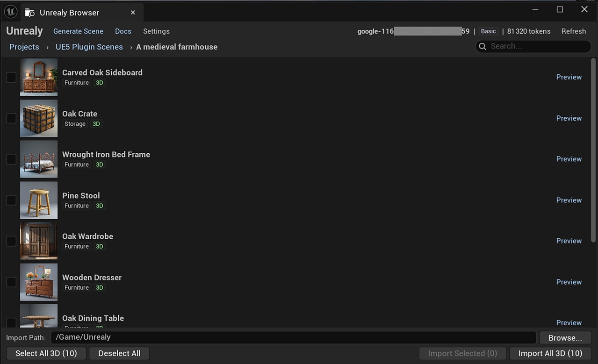Click Import Selected (0) button

[x=462, y=353]
